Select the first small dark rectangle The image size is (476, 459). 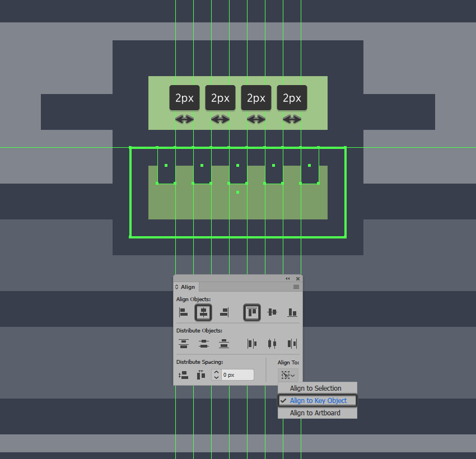[x=166, y=165]
